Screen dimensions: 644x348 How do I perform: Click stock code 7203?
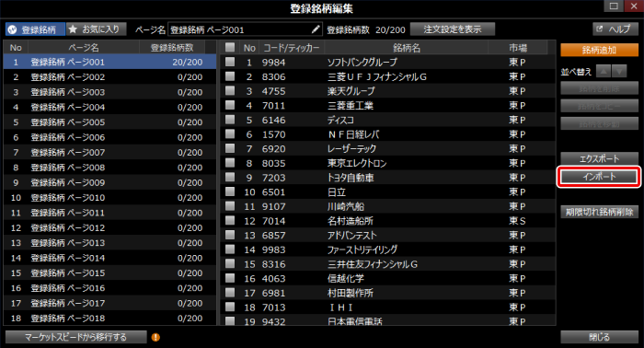(273, 178)
